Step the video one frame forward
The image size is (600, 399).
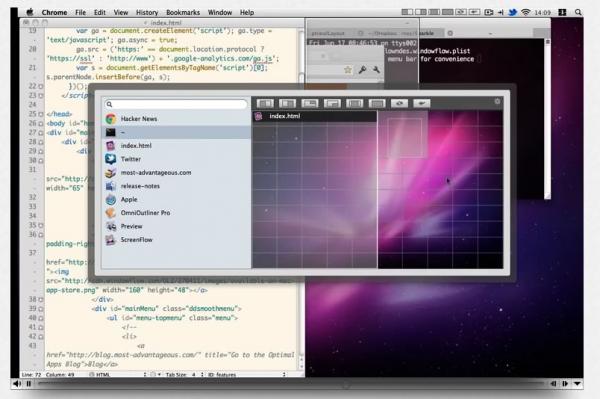coord(565,384)
